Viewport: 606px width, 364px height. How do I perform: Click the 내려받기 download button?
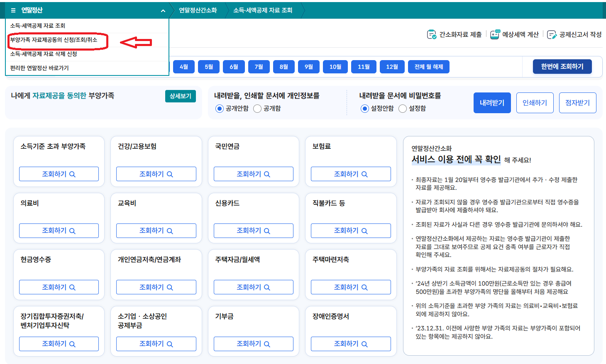coord(492,102)
